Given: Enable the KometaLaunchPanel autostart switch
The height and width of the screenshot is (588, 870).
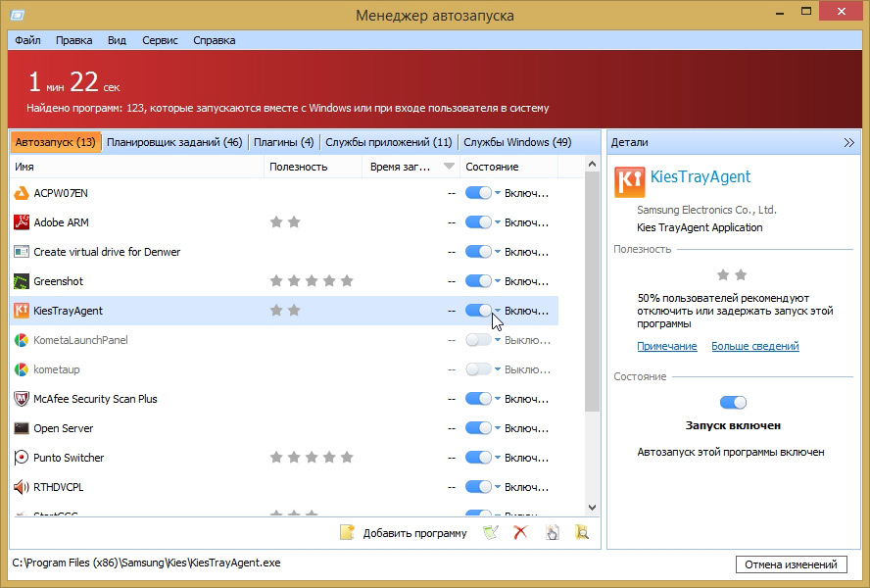Looking at the screenshot, I should tap(478, 340).
